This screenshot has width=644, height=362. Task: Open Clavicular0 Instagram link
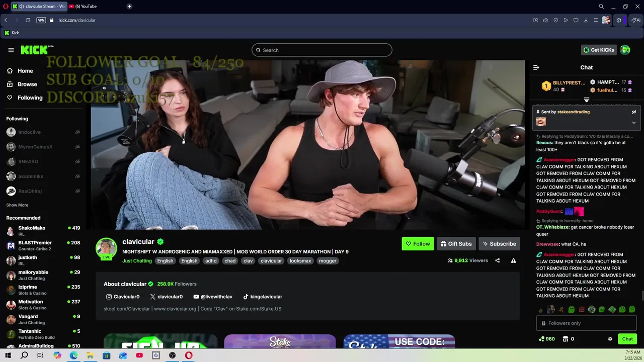123,297
